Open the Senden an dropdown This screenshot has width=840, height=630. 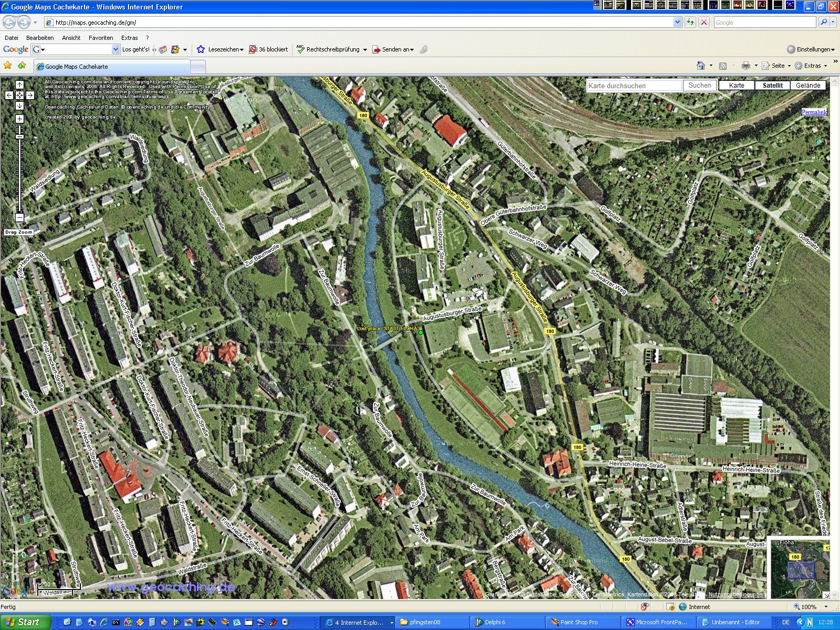click(x=393, y=49)
